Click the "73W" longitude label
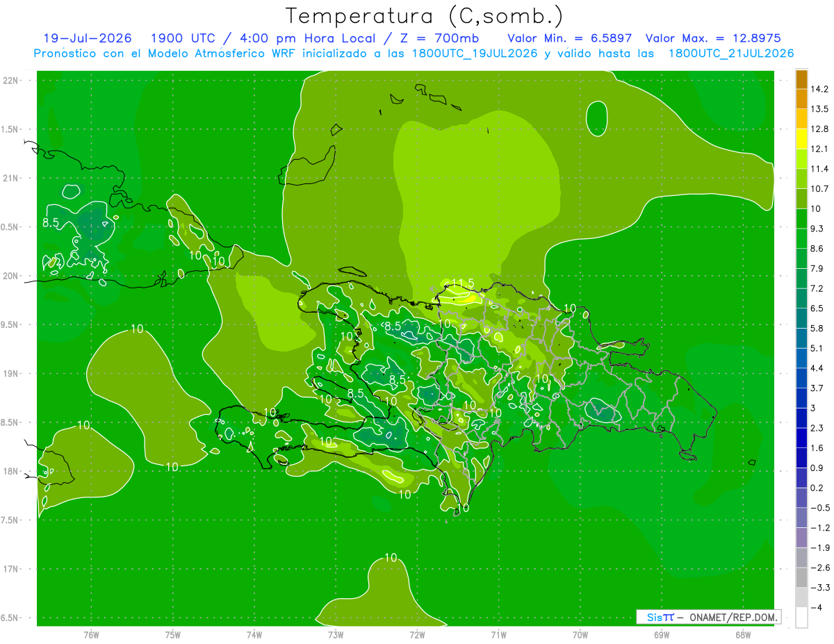The width and height of the screenshot is (834, 644). pyautogui.click(x=335, y=634)
